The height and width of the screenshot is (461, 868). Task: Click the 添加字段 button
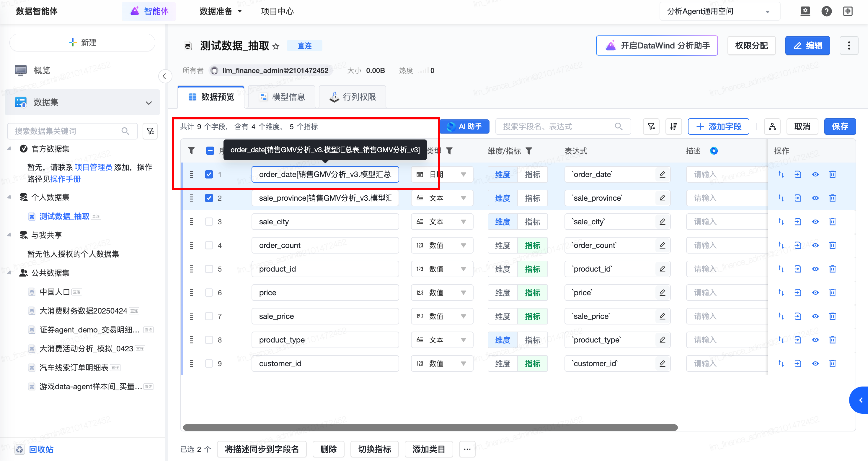718,126
